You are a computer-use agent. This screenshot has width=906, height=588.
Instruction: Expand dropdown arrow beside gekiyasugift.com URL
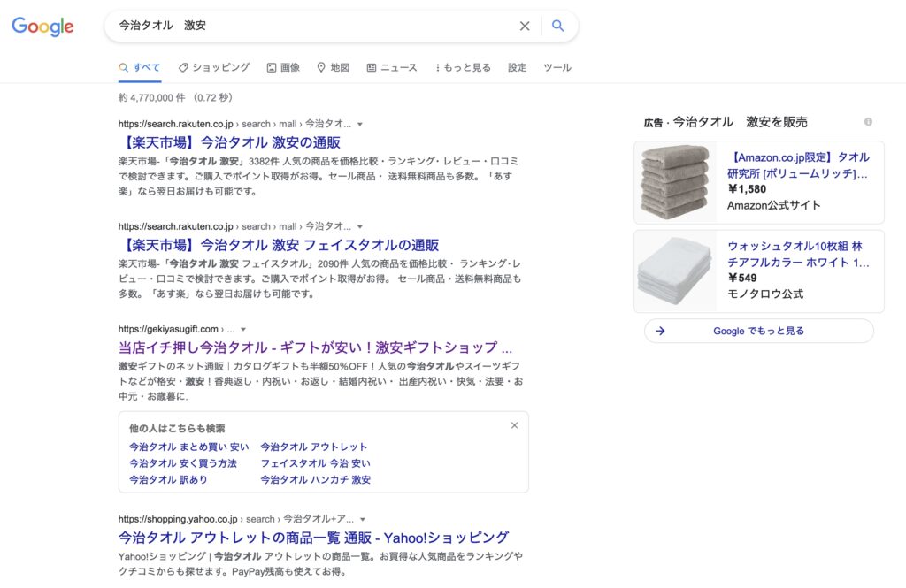pos(243,329)
